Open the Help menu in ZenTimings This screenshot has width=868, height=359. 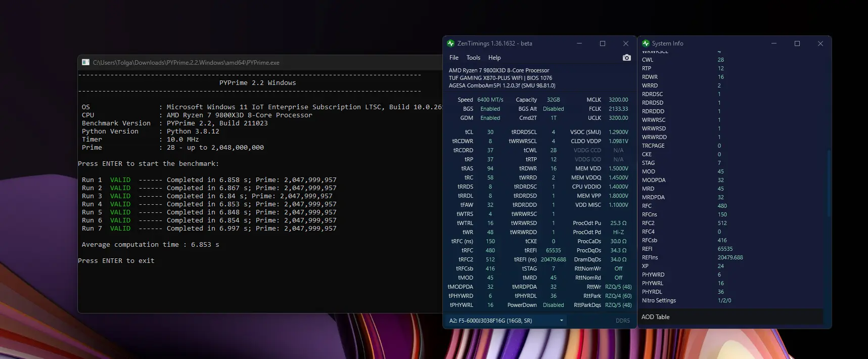[x=494, y=58]
